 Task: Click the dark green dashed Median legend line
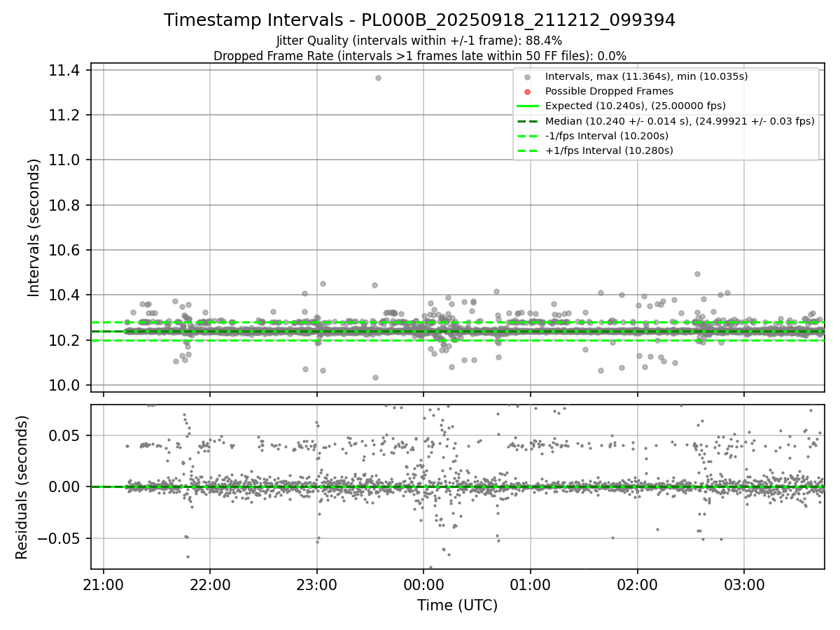pos(528,121)
